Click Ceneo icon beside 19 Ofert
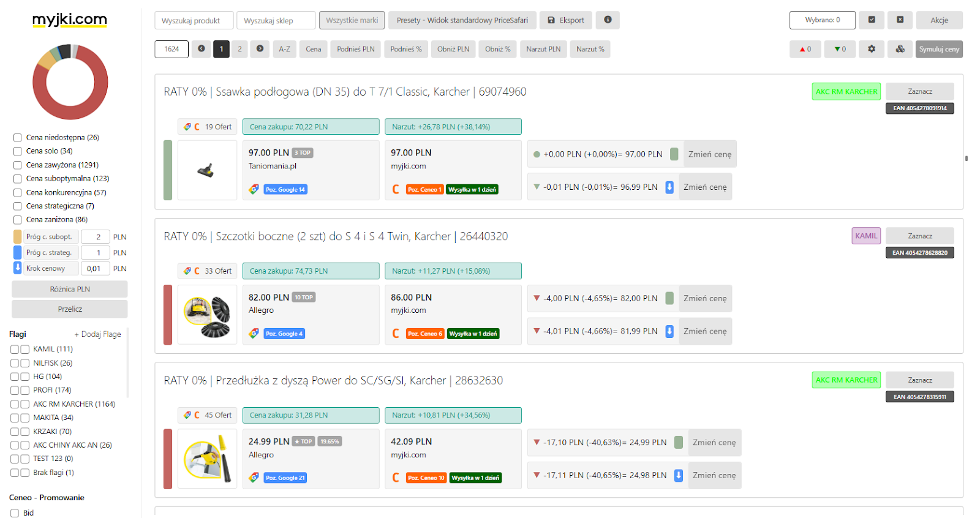The height and width of the screenshot is (529, 980). point(197,127)
